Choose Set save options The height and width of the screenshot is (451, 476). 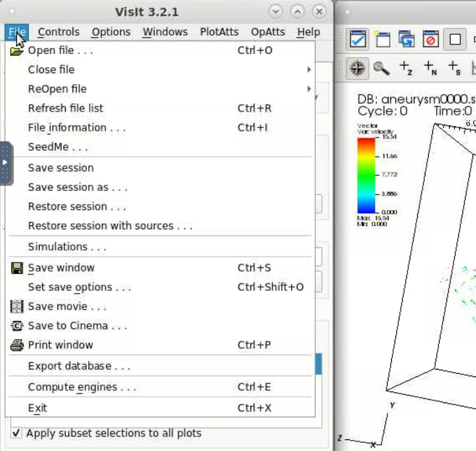(160, 287)
